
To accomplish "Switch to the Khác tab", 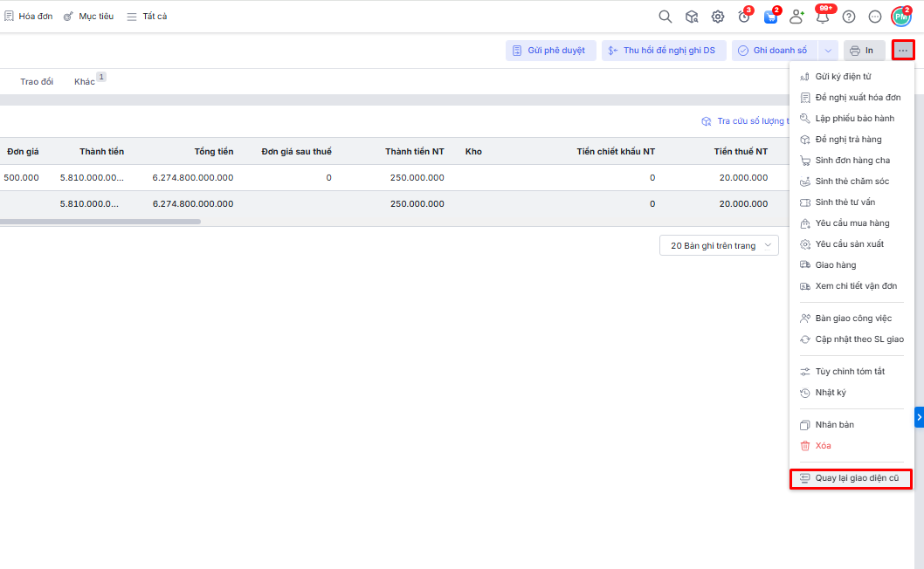I will tap(85, 82).
